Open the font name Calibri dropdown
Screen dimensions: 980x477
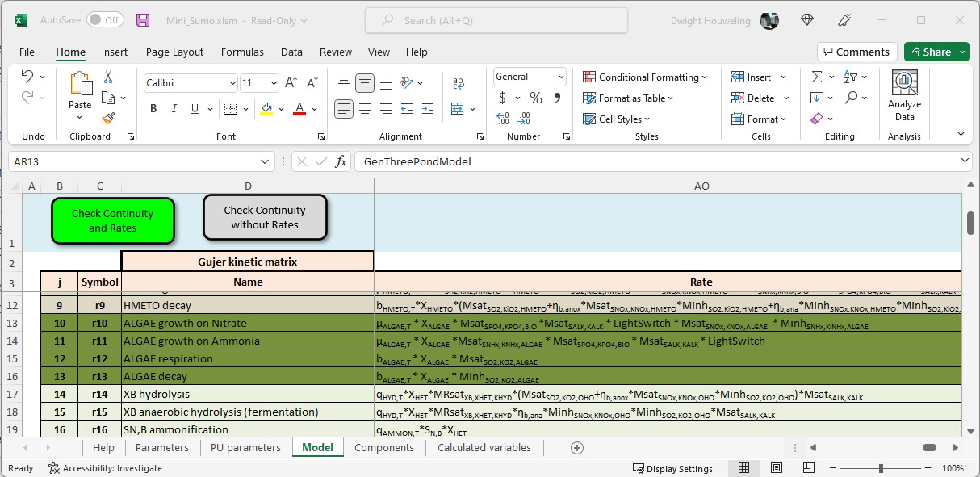click(232, 83)
